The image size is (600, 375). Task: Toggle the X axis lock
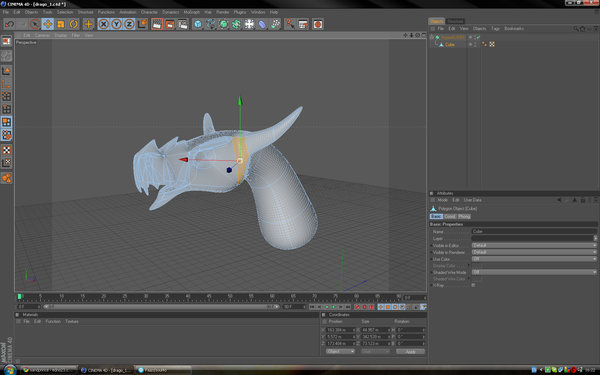(x=103, y=24)
